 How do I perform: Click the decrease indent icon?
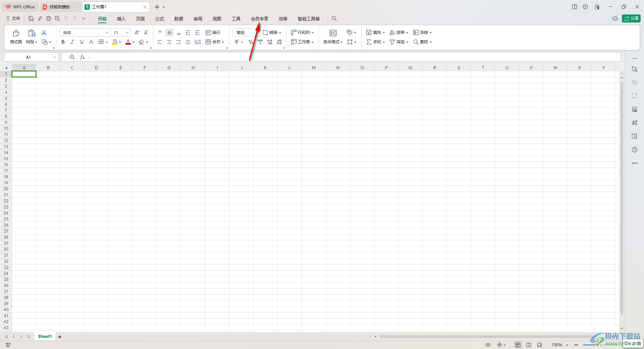(x=188, y=33)
